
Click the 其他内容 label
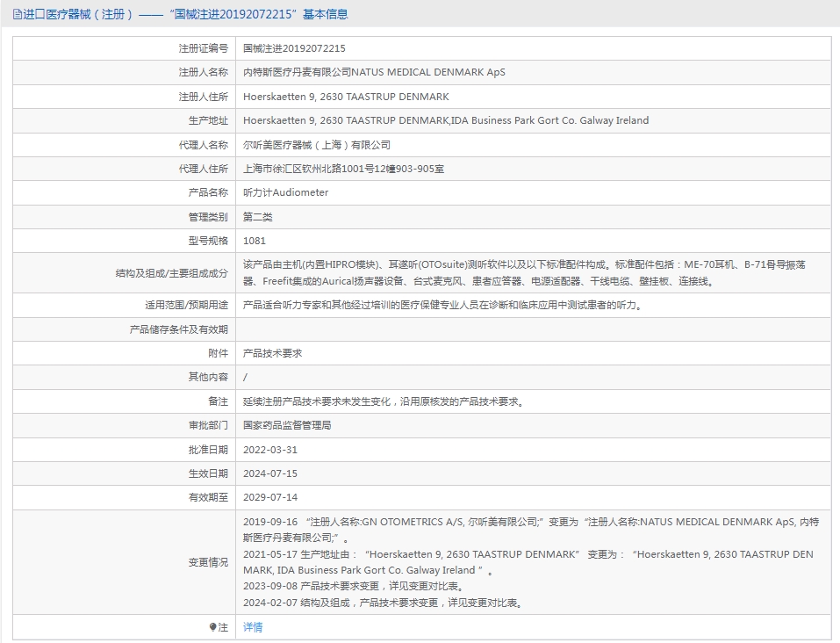208,377
